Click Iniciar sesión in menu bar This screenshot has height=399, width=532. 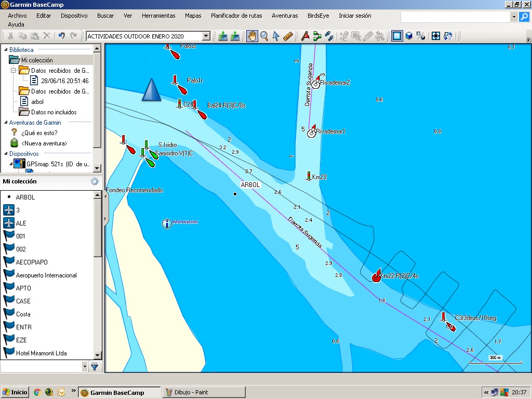355,16
